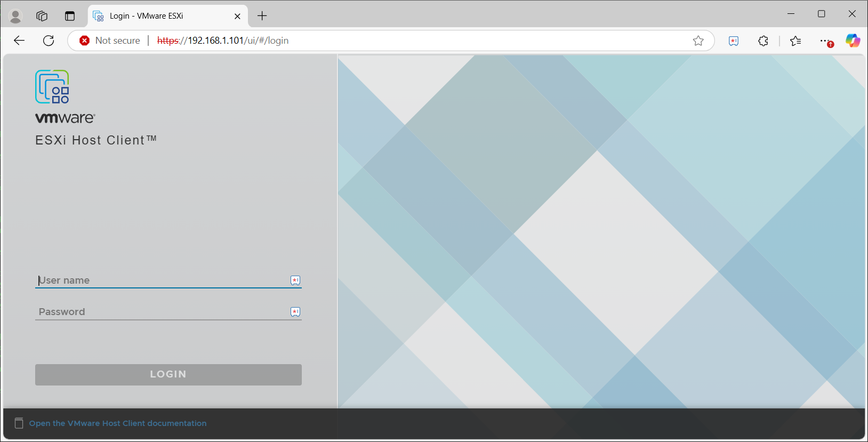Refresh the ESXi login page
868x442 pixels.
(49, 41)
